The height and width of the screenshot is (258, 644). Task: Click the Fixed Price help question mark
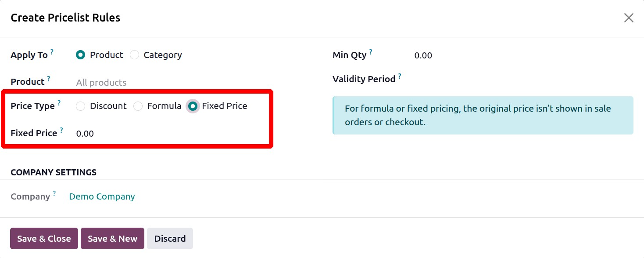pos(61,130)
